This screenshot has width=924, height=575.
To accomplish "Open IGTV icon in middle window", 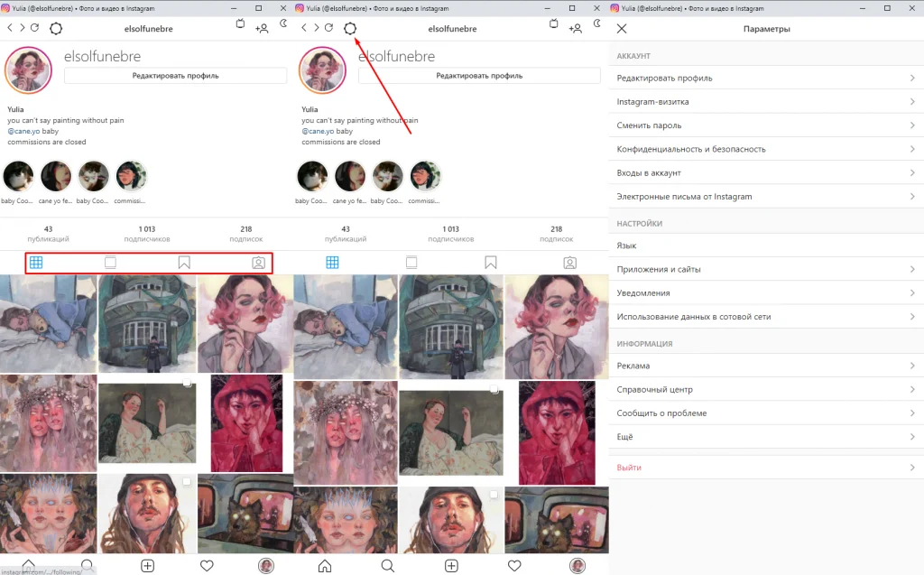I will coord(553,23).
